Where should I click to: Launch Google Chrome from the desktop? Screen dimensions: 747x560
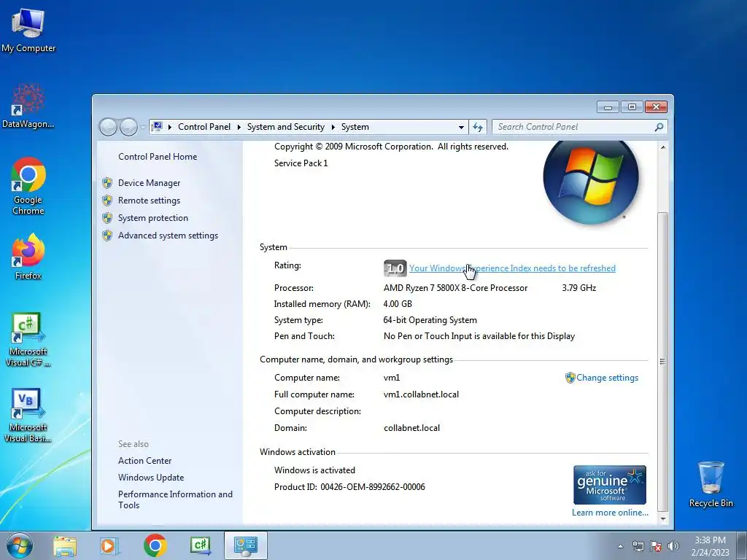point(28,186)
